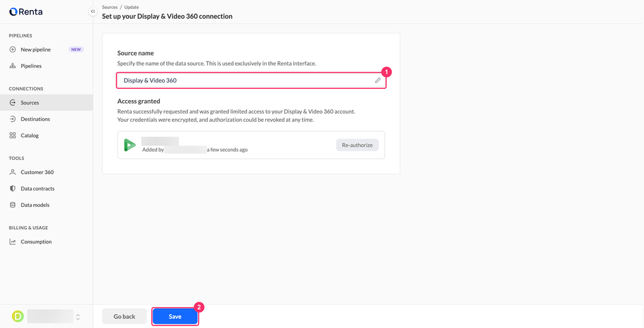Click the 'Source name' heading
Image resolution: width=644 pixels, height=328 pixels.
click(x=135, y=53)
